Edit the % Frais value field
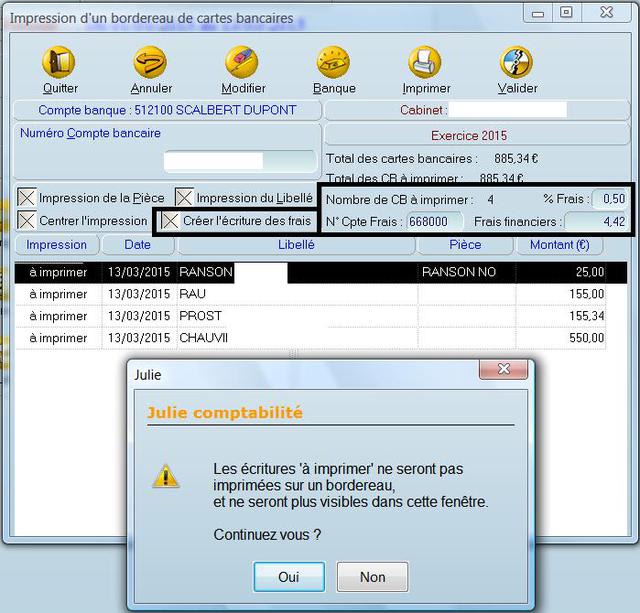This screenshot has height=613, width=640. coord(610,199)
